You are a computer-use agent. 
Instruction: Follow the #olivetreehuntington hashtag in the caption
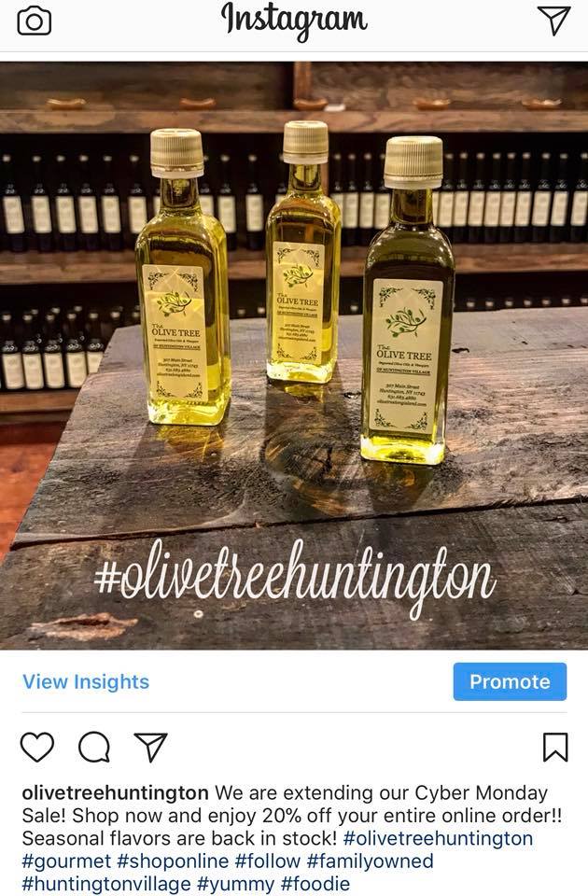[x=438, y=838]
